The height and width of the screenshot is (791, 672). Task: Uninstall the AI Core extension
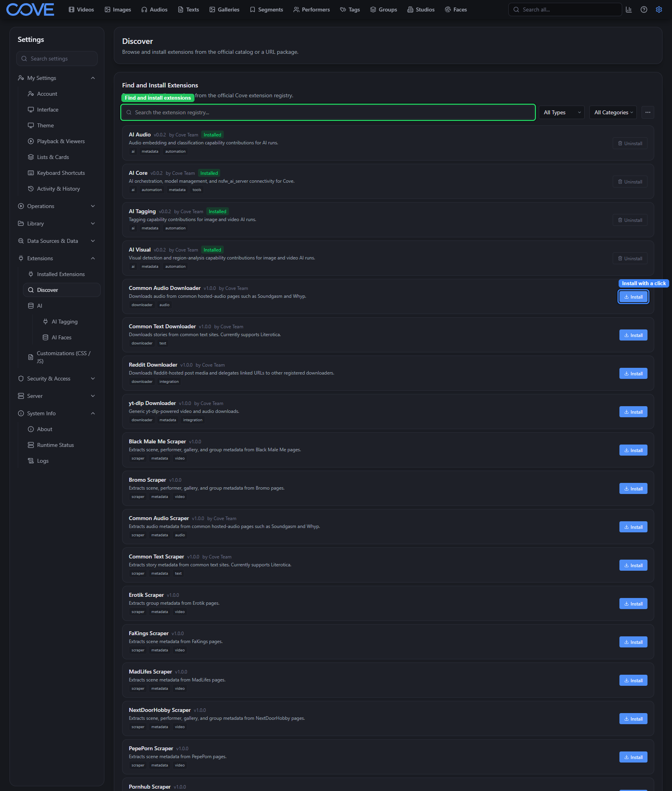(x=630, y=182)
